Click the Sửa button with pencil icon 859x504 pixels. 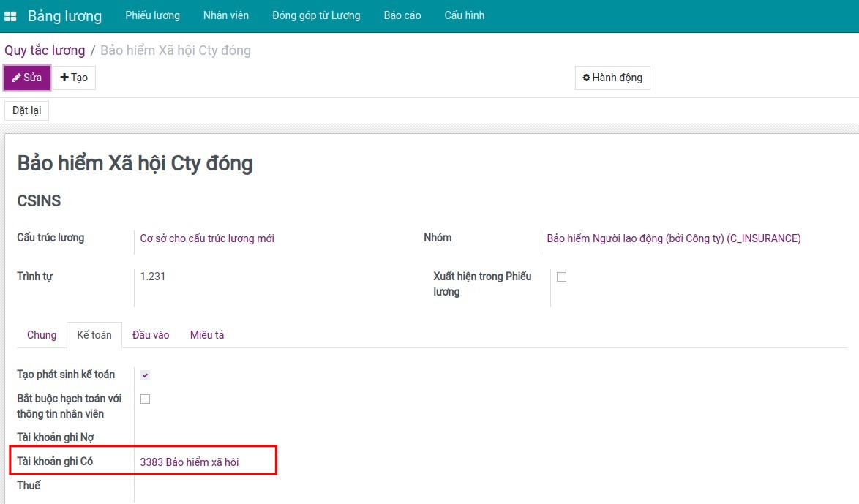[27, 78]
